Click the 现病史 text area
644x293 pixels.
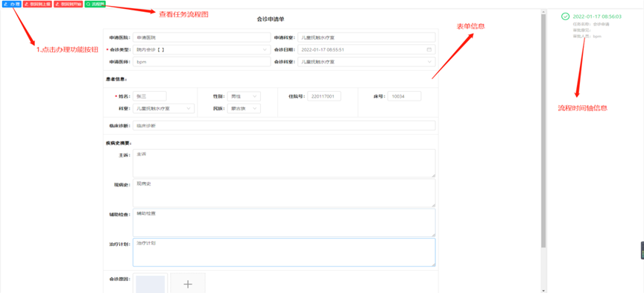(x=284, y=193)
